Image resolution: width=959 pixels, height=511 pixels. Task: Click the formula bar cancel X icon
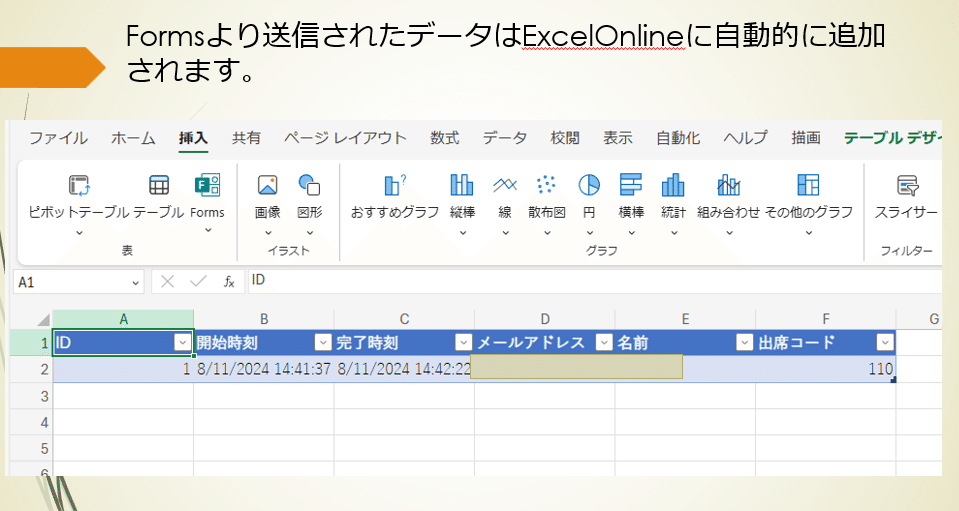pos(167,282)
